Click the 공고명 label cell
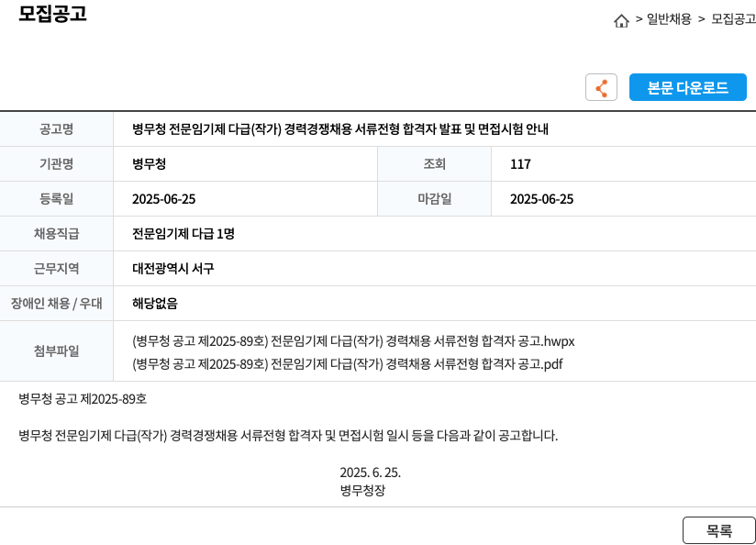Screen dimensions: 756x545 [x=56, y=129]
